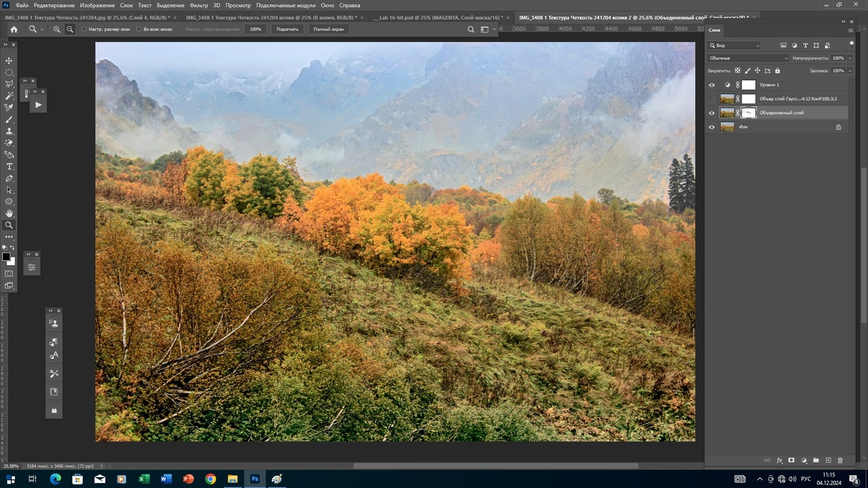
Task: Select the Eraser tool
Action: pos(9,143)
